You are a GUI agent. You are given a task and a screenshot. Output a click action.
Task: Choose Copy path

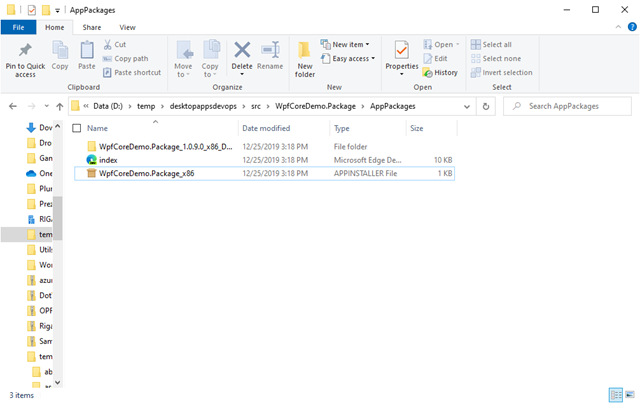tap(126, 59)
